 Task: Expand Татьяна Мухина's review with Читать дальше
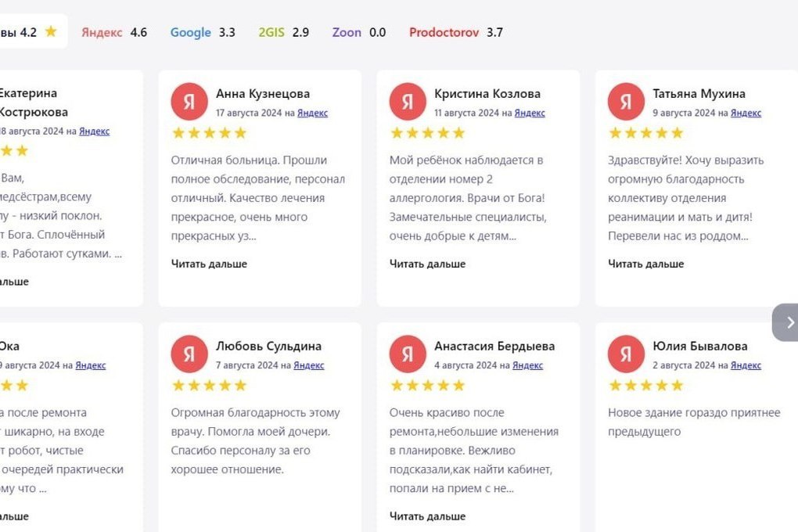pyautogui.click(x=645, y=264)
